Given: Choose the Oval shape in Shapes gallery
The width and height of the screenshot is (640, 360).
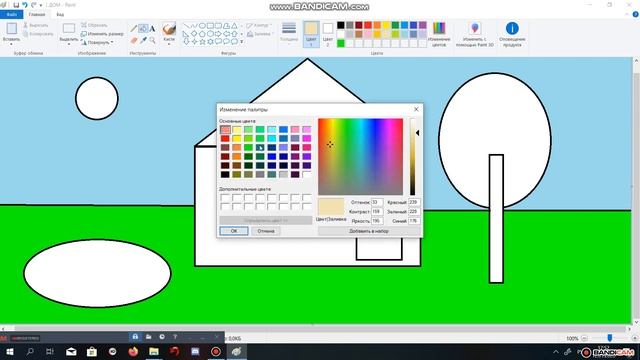Looking at the screenshot, I should (202, 26).
